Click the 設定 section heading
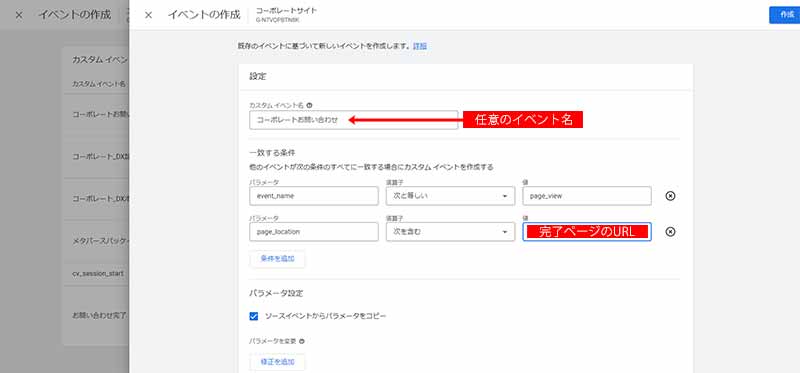 [x=258, y=77]
